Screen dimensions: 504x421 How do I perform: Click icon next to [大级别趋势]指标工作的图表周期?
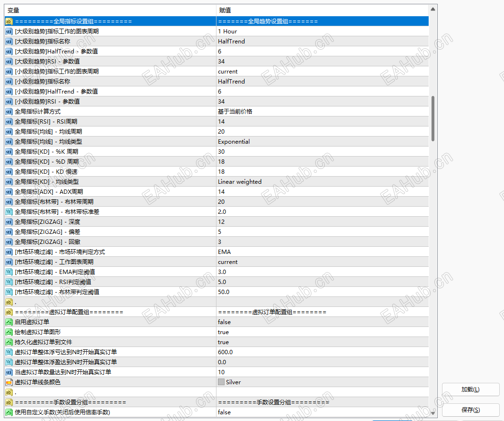[x=9, y=32]
